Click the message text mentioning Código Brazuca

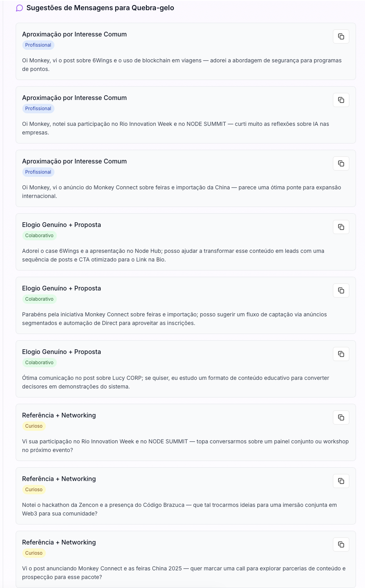point(179,509)
